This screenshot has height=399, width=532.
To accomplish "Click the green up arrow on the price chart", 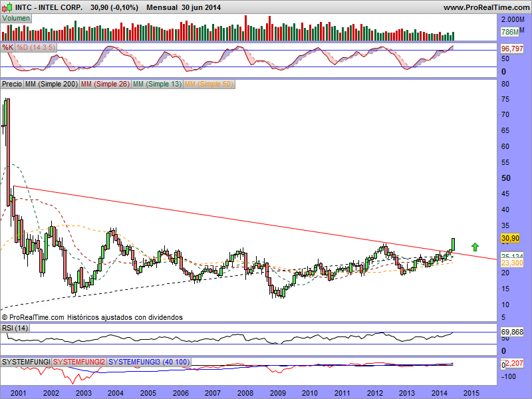I will (475, 247).
